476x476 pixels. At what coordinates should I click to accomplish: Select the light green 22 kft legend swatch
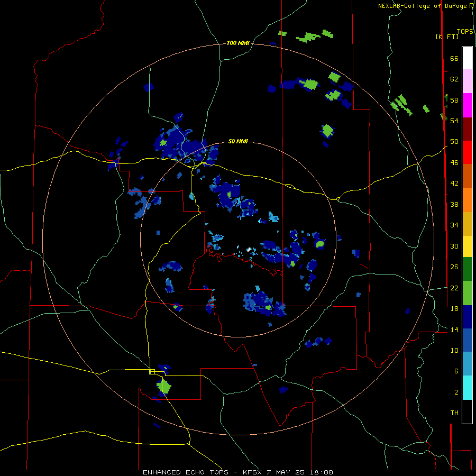point(467,293)
